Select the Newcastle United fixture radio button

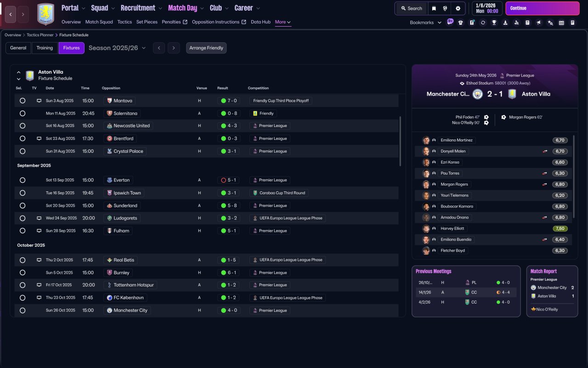[x=23, y=126]
